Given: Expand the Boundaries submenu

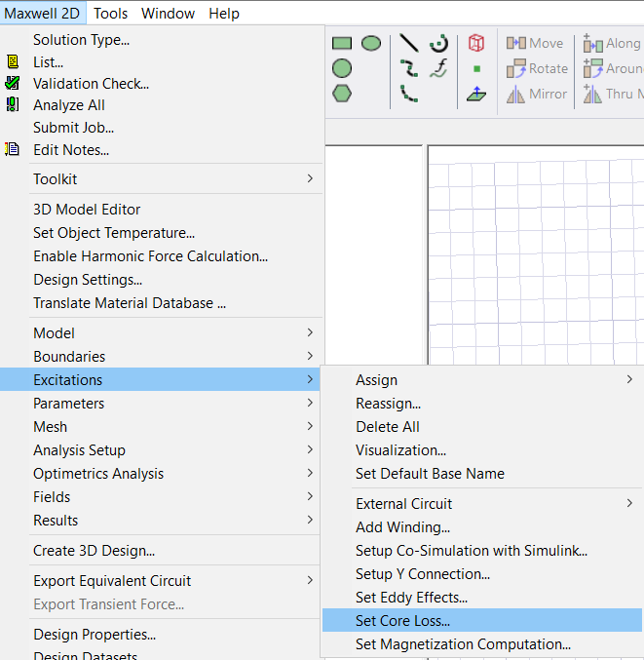Looking at the screenshot, I should (310, 357).
